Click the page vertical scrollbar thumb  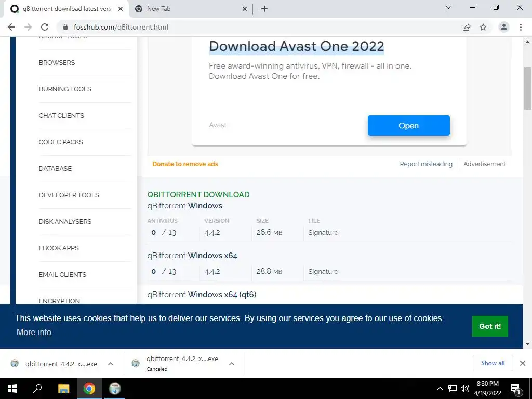[x=527, y=88]
